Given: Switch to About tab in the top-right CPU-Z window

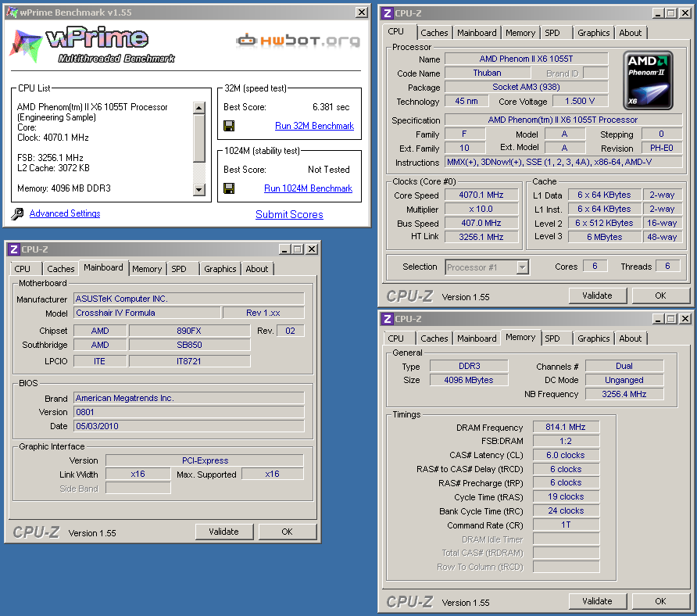Looking at the screenshot, I should pos(631,33).
